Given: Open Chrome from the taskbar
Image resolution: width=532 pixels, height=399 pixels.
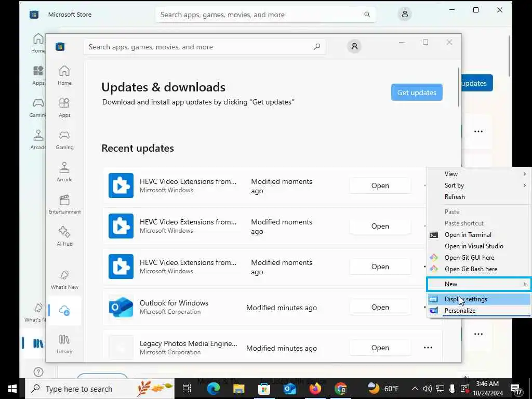Looking at the screenshot, I should click(341, 389).
